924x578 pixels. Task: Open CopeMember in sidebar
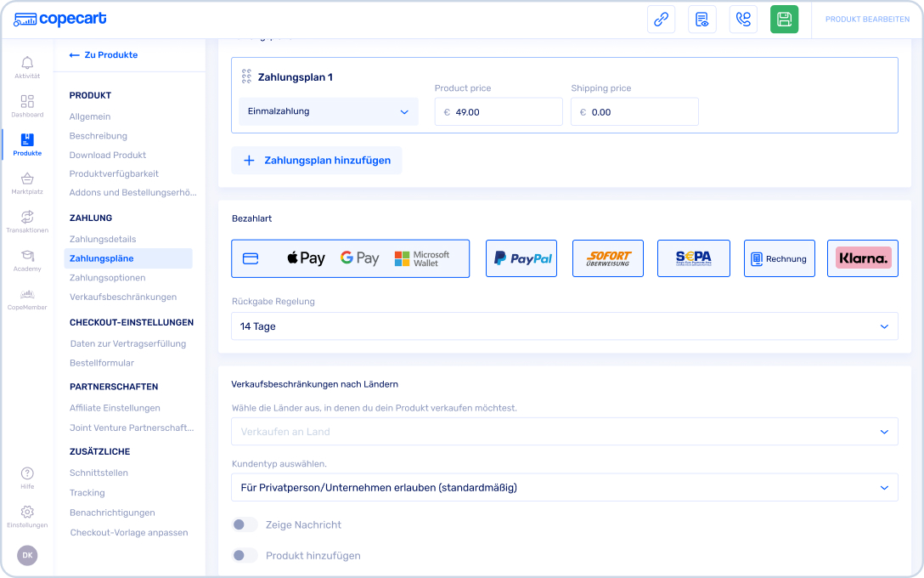(27, 299)
